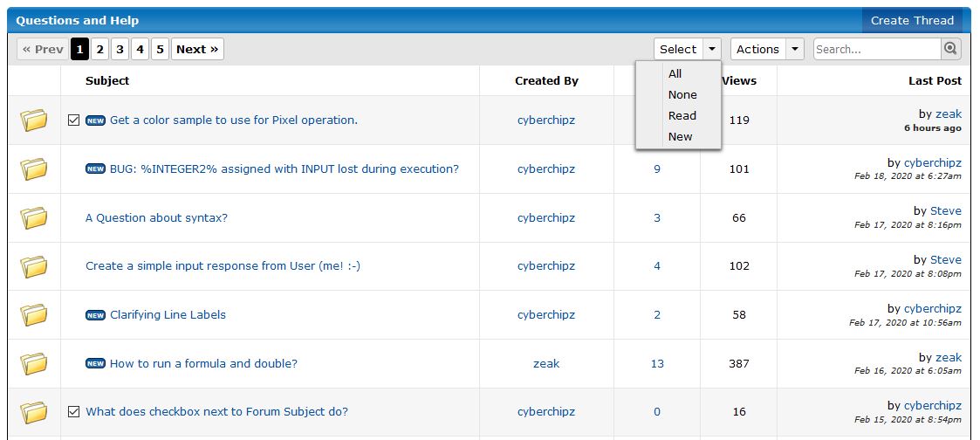Viewport: 980px width, 440px height.
Task: Click reply count 2 for Clarifying Line Labels
Action: (657, 315)
